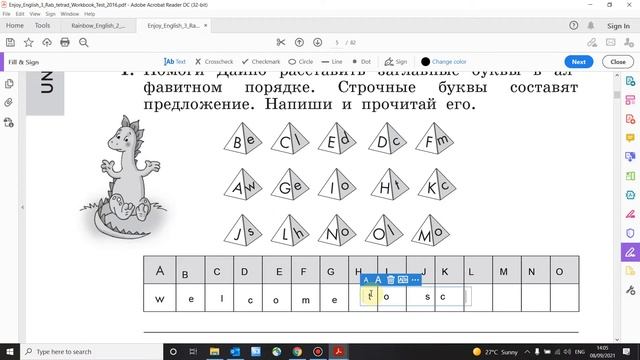Image resolution: width=640 pixels, height=360 pixels.
Task: Open the help question mark icon
Action: (573, 25)
